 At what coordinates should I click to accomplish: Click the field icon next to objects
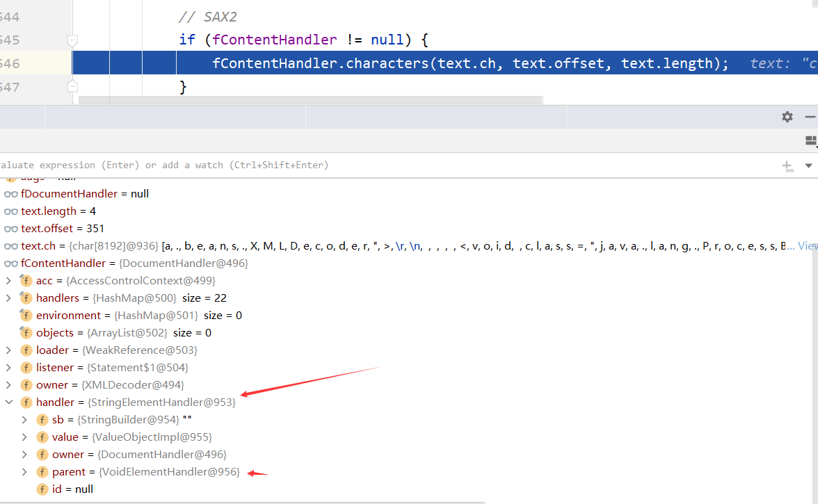pos(26,332)
